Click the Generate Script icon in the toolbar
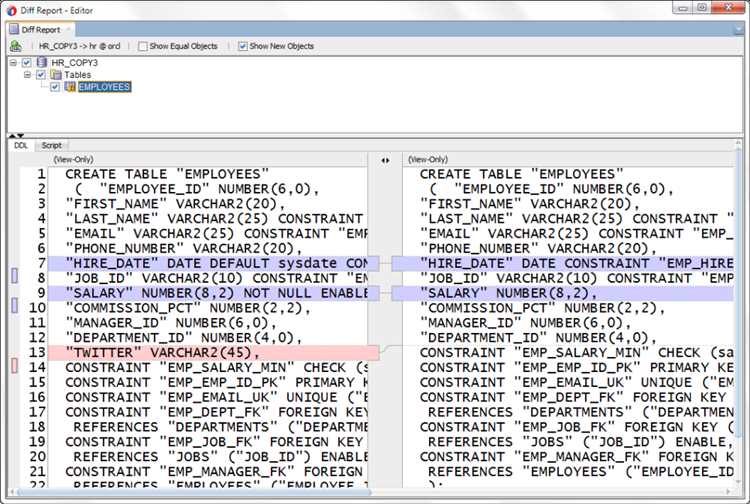The width and height of the screenshot is (750, 504). pyautogui.click(x=16, y=46)
